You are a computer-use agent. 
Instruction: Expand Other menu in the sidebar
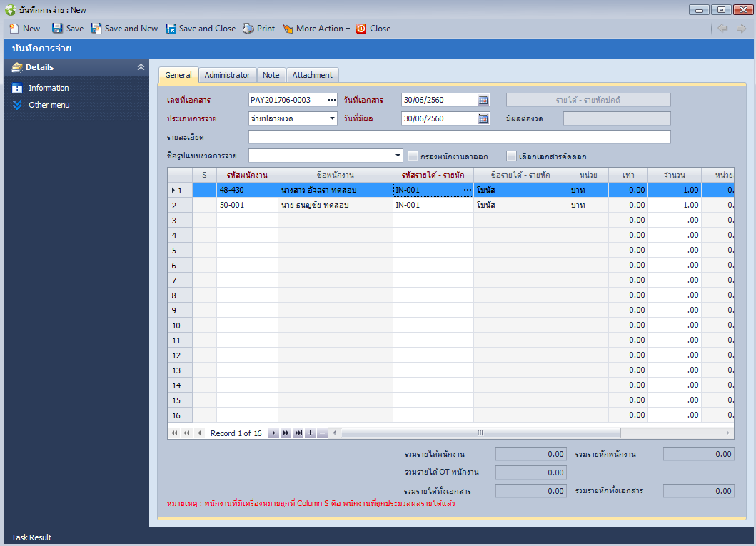(x=49, y=105)
